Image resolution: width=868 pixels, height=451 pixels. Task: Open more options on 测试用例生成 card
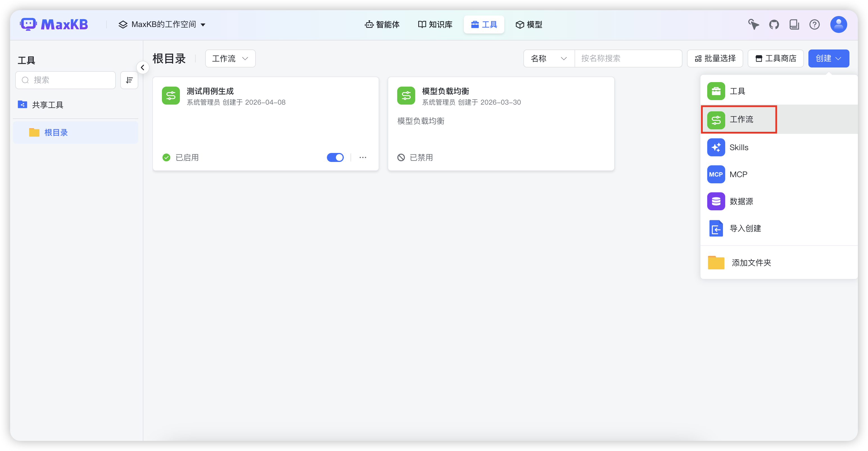point(363,157)
